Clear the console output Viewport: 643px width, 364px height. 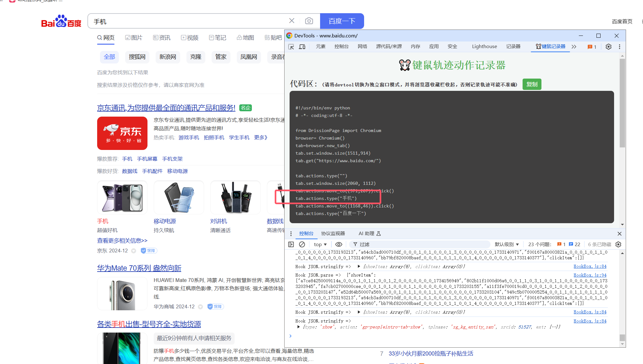coord(302,244)
